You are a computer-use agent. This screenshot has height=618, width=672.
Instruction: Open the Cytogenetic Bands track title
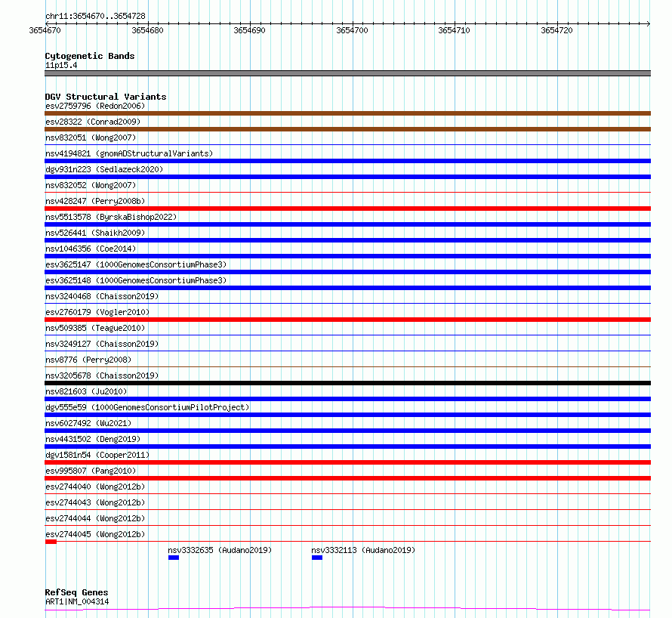click(90, 56)
